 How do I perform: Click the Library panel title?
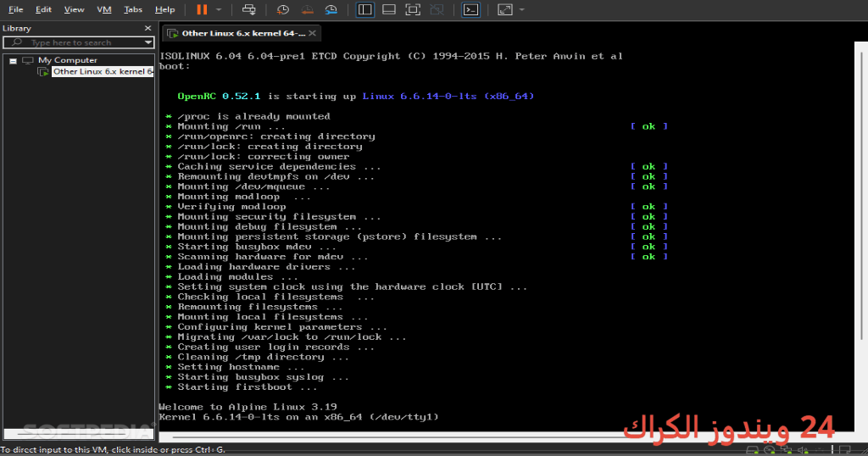(17, 28)
